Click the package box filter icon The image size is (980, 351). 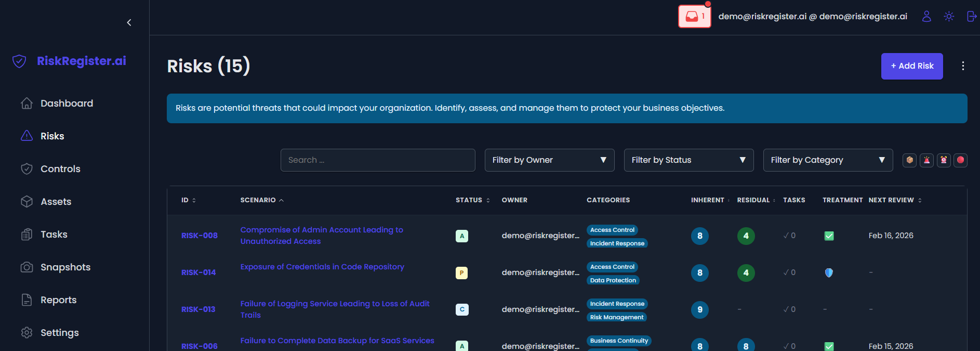pos(909,160)
